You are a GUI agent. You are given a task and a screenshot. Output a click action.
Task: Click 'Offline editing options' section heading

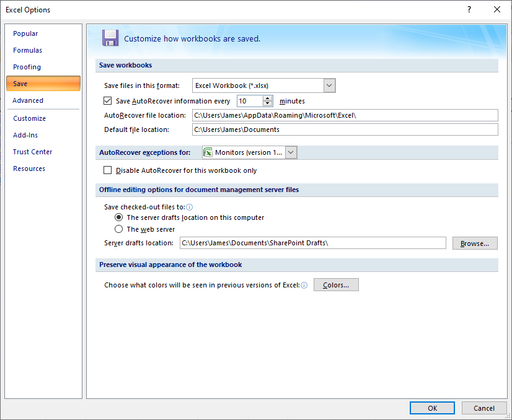click(x=199, y=190)
